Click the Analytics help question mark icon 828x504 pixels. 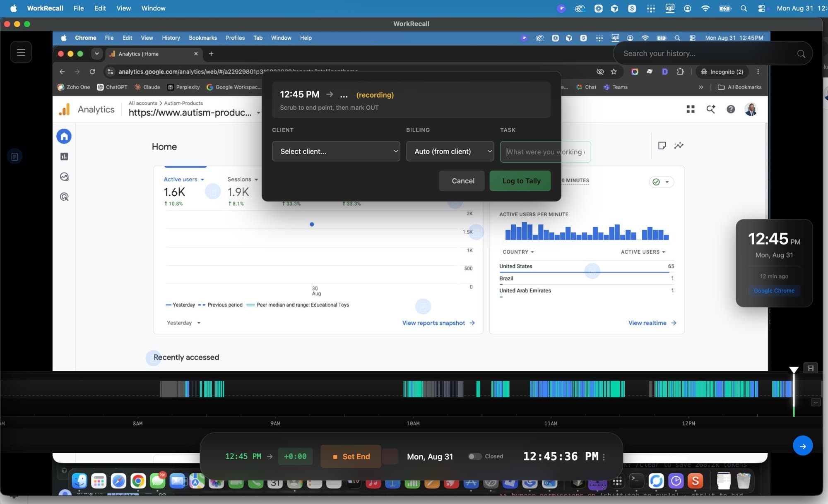[x=731, y=109]
